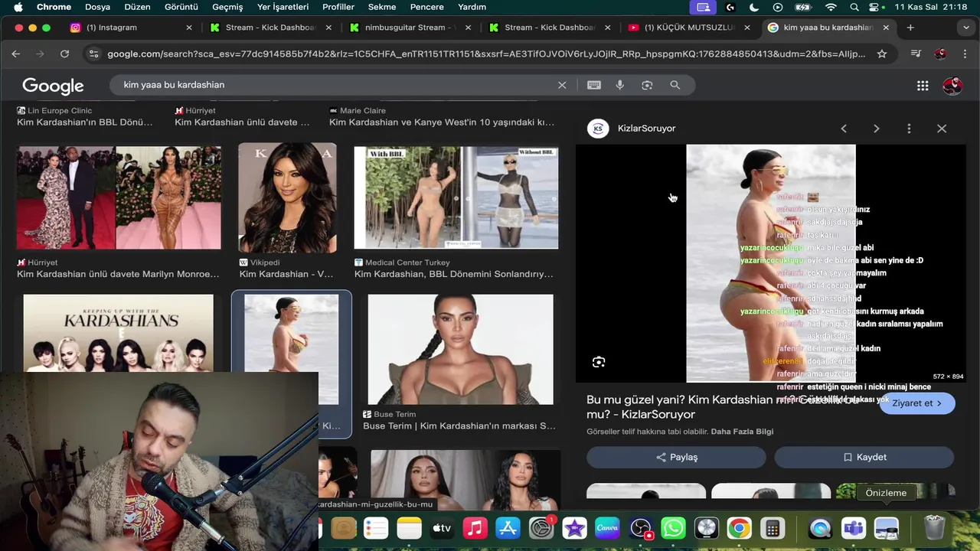The image size is (980, 551).
Task: Open KizlarSoruyor source name link
Action: pyautogui.click(x=646, y=129)
